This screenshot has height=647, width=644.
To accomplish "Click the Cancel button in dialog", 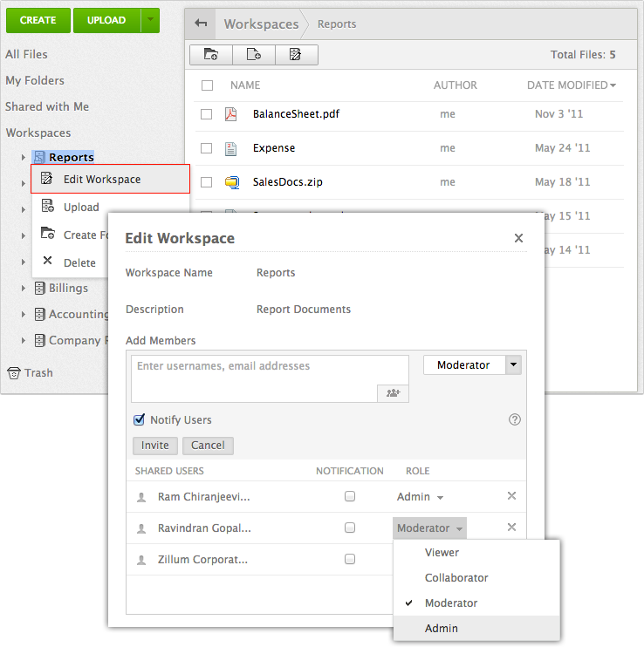I will 208,446.
